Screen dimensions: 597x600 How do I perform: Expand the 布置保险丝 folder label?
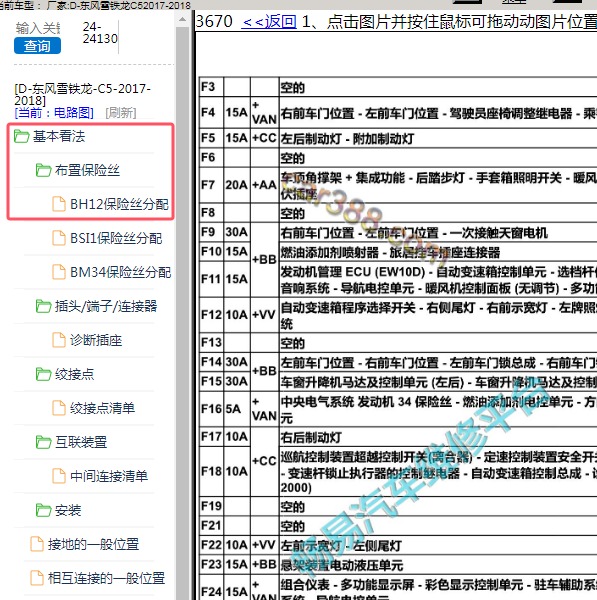[87, 170]
